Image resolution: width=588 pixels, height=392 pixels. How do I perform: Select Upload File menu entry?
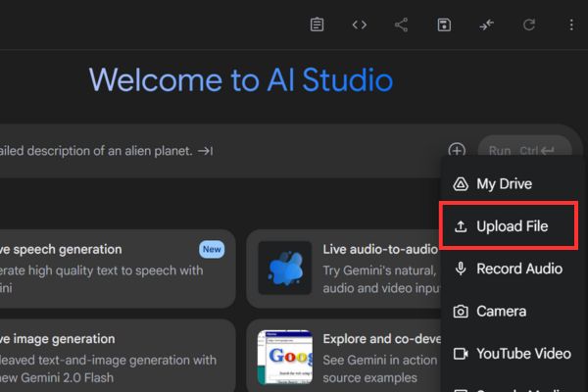[509, 225]
